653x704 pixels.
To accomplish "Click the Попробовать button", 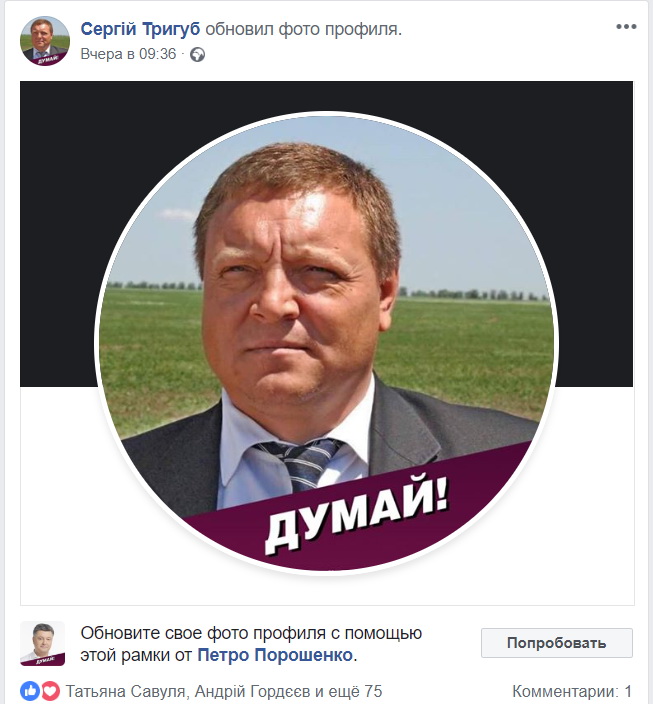I will tap(556, 643).
